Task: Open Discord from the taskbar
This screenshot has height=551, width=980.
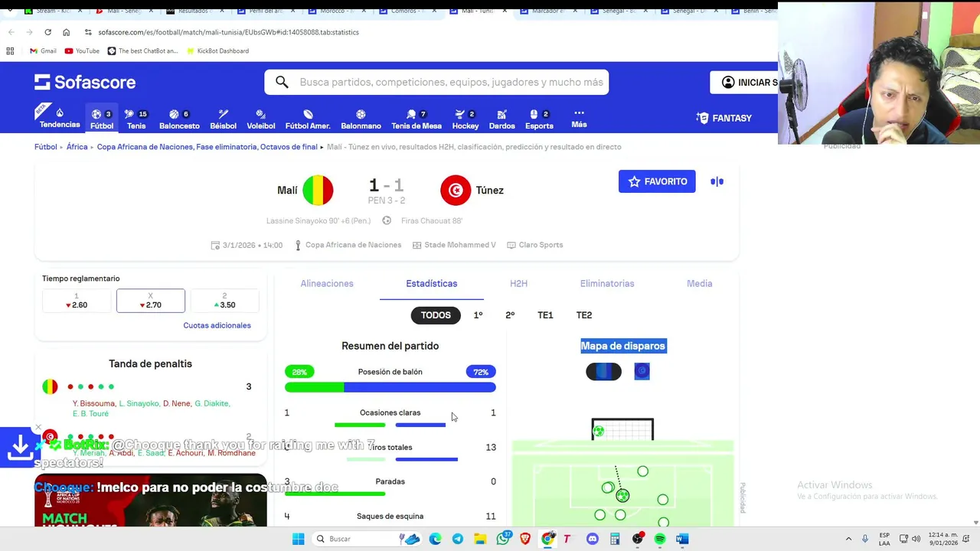Action: pyautogui.click(x=592, y=539)
